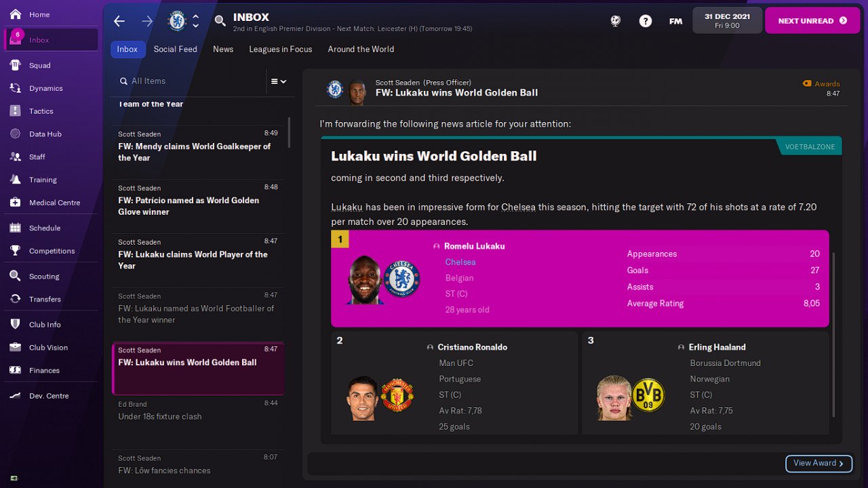Click the View Award button
The width and height of the screenshot is (868, 488).
tap(818, 463)
